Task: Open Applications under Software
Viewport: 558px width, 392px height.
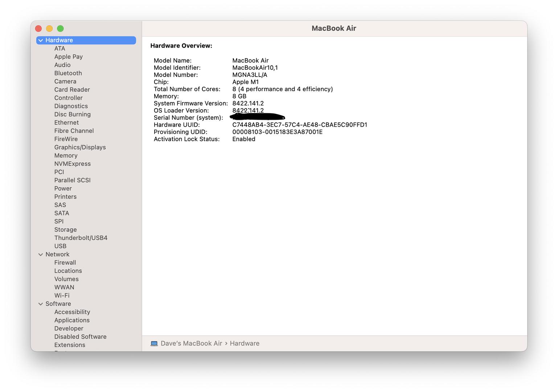Action: click(x=72, y=320)
